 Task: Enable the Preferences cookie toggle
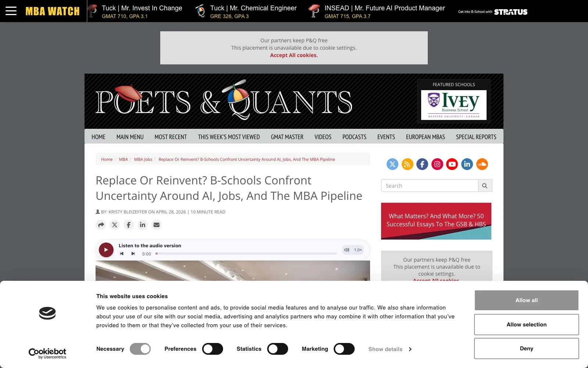point(212,349)
